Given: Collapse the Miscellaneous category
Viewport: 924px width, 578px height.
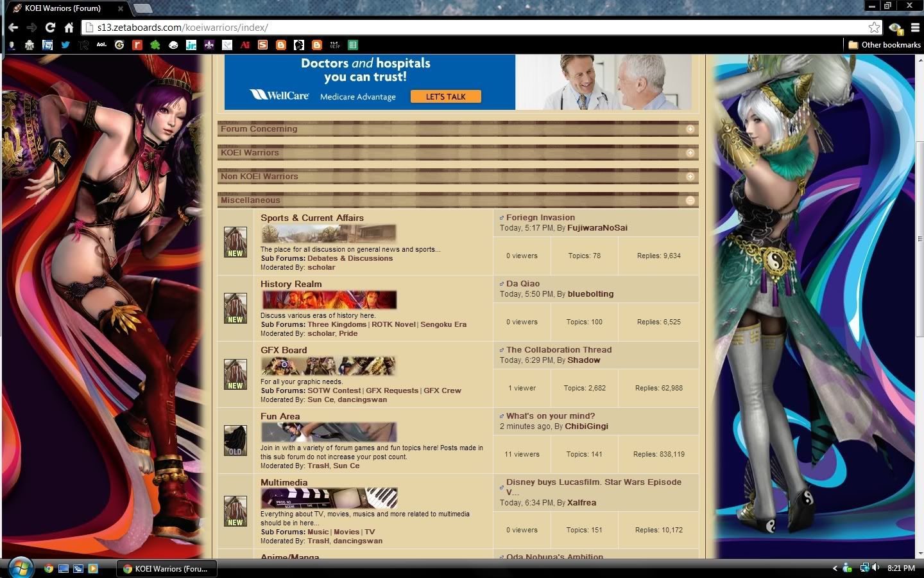Looking at the screenshot, I should click(x=690, y=200).
